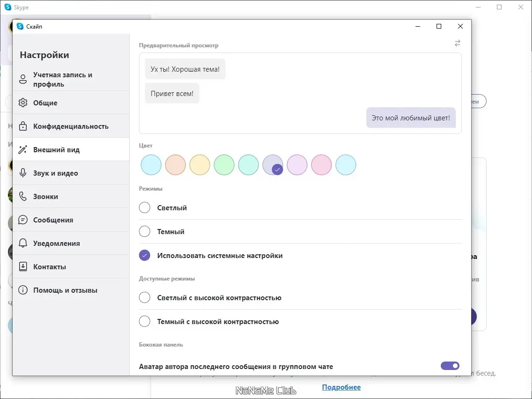Select the pink color swatch
Screen dimensions: 532x399
click(x=321, y=165)
